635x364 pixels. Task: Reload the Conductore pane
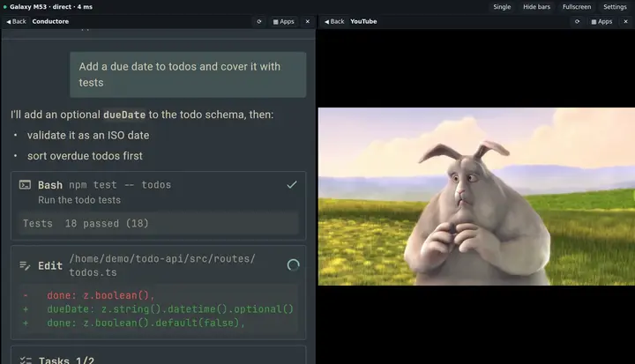[x=259, y=21]
